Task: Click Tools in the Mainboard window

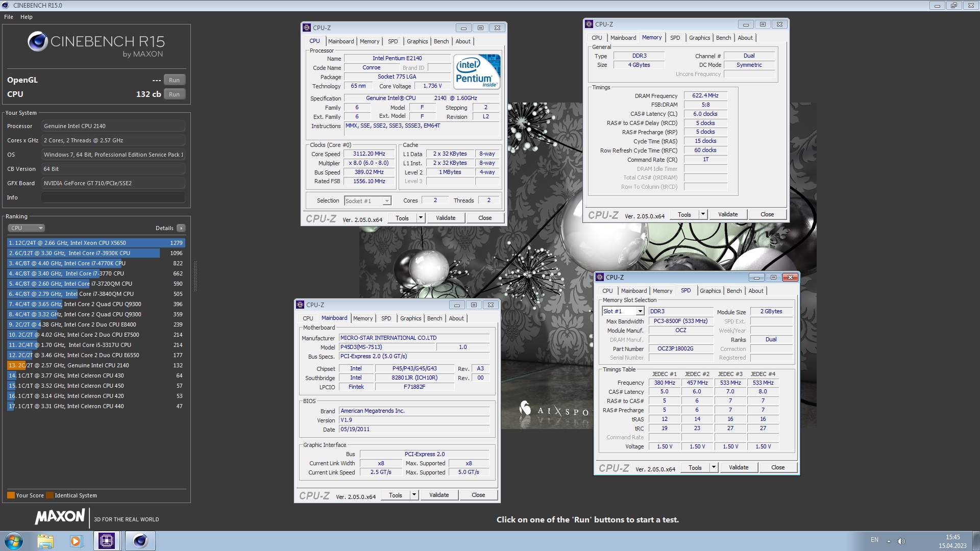Action: tap(395, 495)
